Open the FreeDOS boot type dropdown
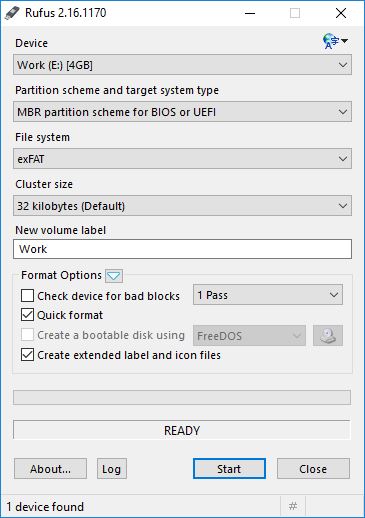 pyautogui.click(x=249, y=335)
